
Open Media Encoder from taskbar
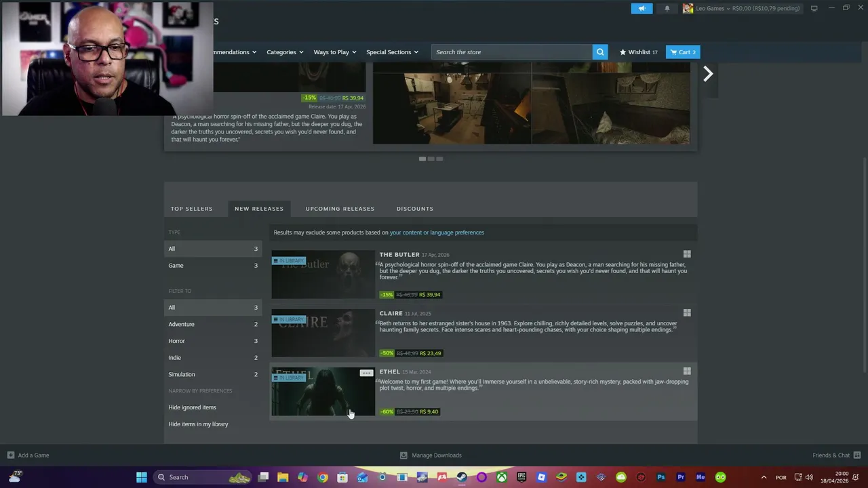pos(701,477)
